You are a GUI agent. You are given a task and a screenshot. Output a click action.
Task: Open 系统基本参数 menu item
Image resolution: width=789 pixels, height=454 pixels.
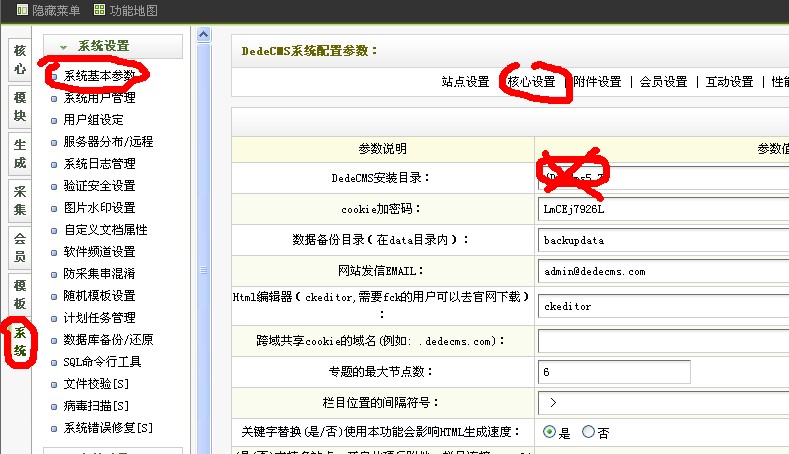pos(99,75)
